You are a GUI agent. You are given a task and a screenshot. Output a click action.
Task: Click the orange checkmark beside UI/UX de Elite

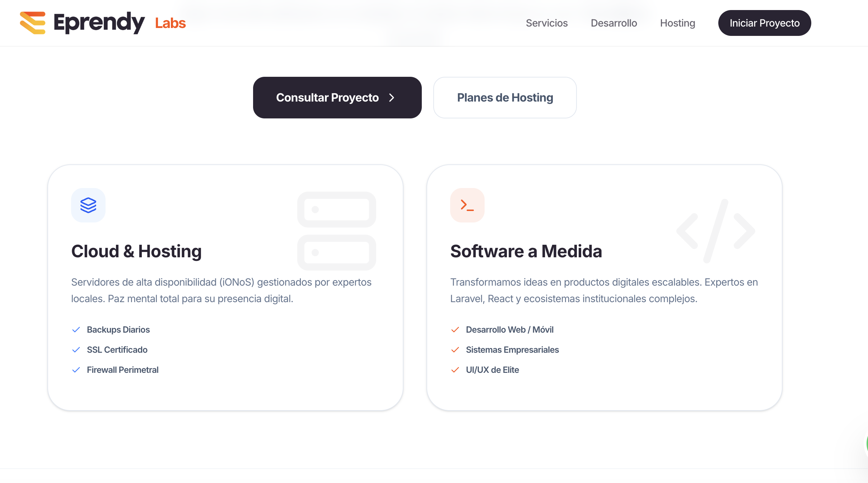point(455,370)
